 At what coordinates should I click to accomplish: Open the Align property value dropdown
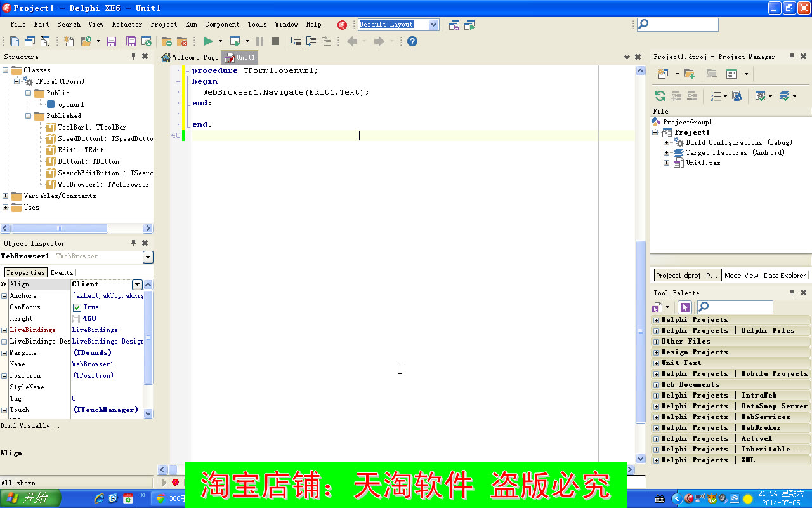click(137, 284)
